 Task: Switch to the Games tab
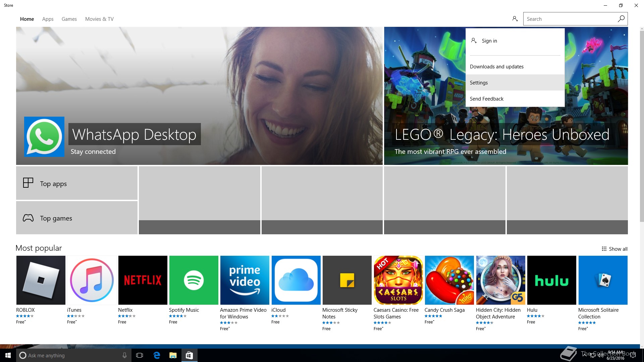(x=69, y=19)
